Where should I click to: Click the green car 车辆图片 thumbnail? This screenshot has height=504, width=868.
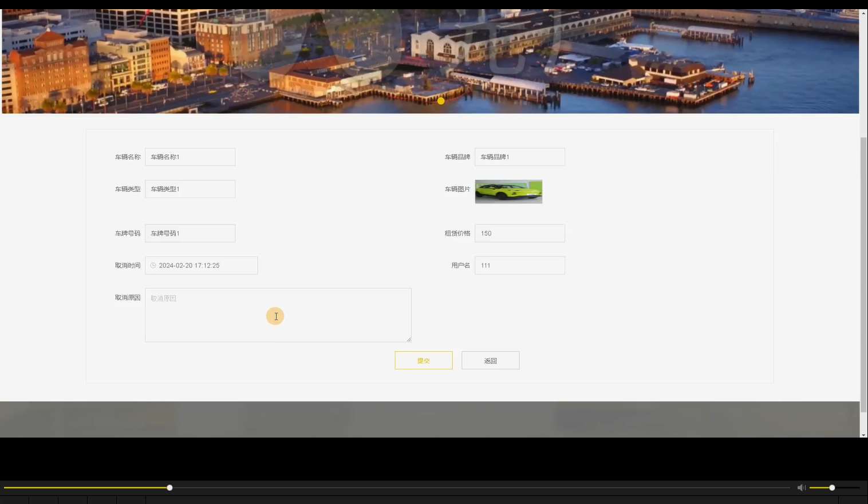tap(508, 192)
